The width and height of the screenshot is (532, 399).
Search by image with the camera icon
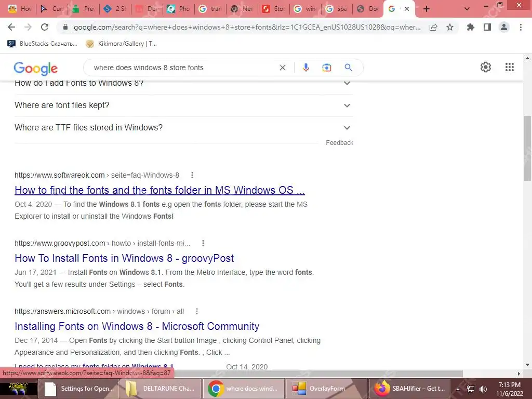point(327,68)
